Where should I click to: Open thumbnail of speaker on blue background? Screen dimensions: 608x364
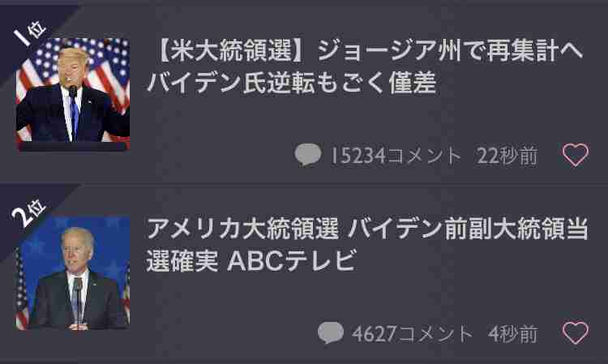tap(73, 273)
